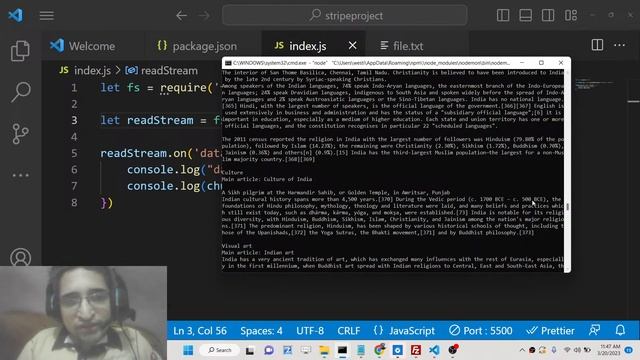Screen dimensions: 640x360
Task: Click the Port : 5500 Live Server status
Action: [x=480, y=330]
